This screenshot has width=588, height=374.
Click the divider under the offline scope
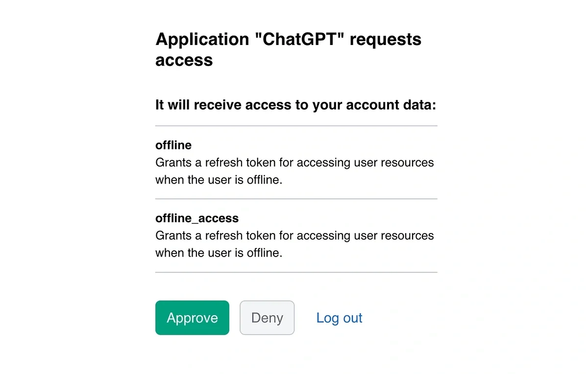tap(296, 199)
